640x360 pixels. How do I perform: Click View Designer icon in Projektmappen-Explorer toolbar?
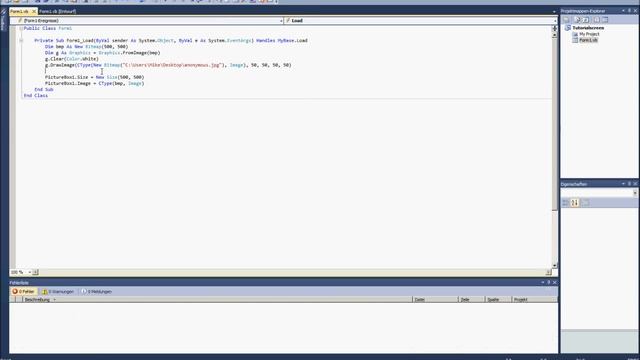(605, 20)
